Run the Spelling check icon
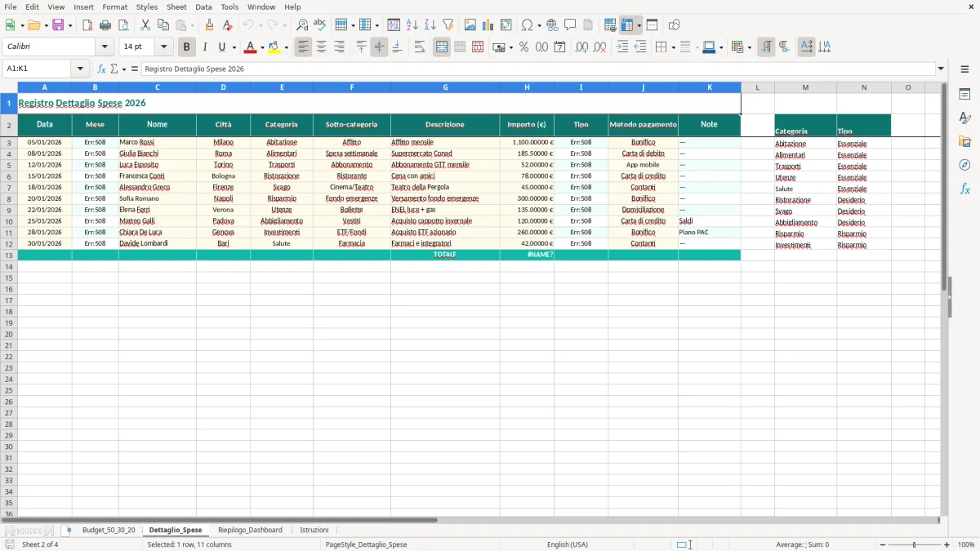This screenshot has width=980, height=551. [x=320, y=25]
